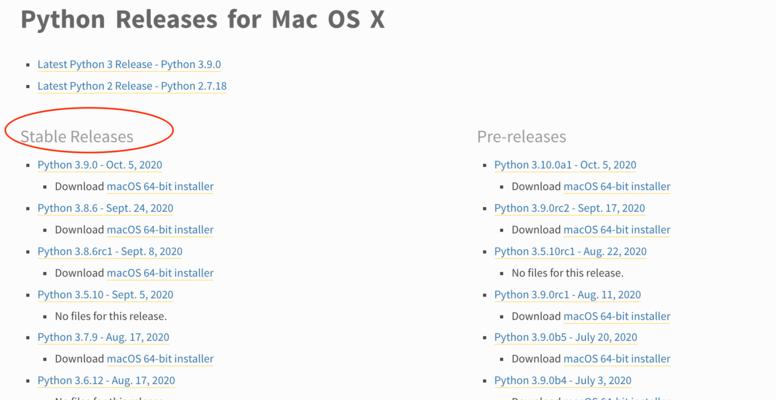
Task: Download macOS 64-bit installer under Python 3.9.0rc2
Action: click(x=617, y=230)
